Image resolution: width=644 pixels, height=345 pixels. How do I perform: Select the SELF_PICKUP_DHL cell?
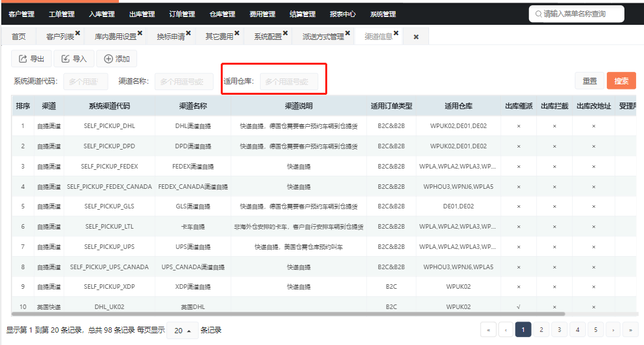(109, 126)
